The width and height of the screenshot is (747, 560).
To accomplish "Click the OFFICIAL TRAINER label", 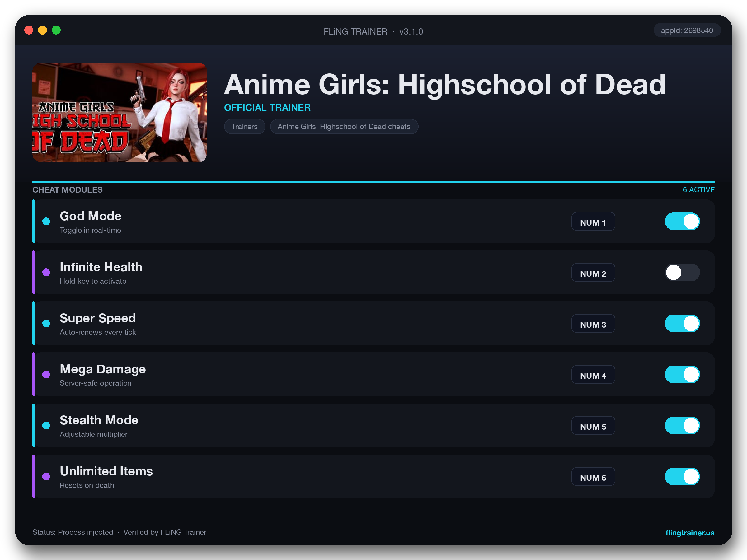I will click(267, 107).
